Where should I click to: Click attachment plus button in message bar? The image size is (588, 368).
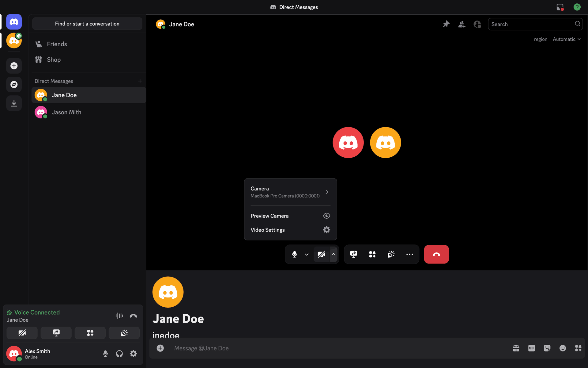coord(160,348)
